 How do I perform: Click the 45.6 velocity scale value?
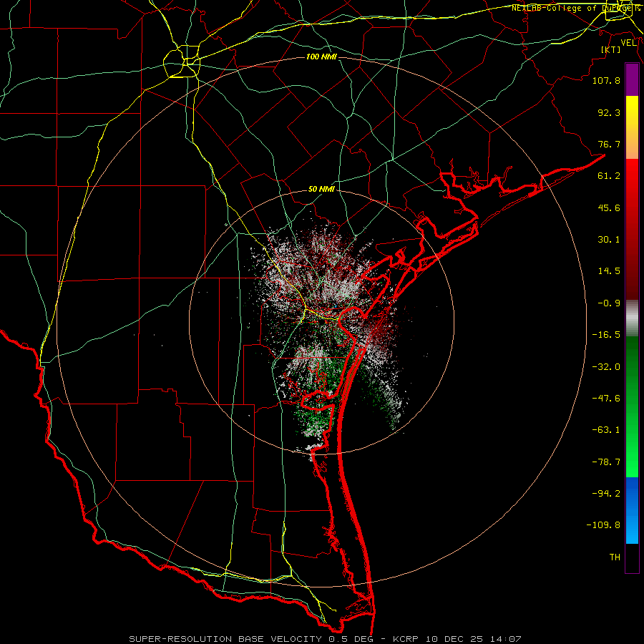609,208
